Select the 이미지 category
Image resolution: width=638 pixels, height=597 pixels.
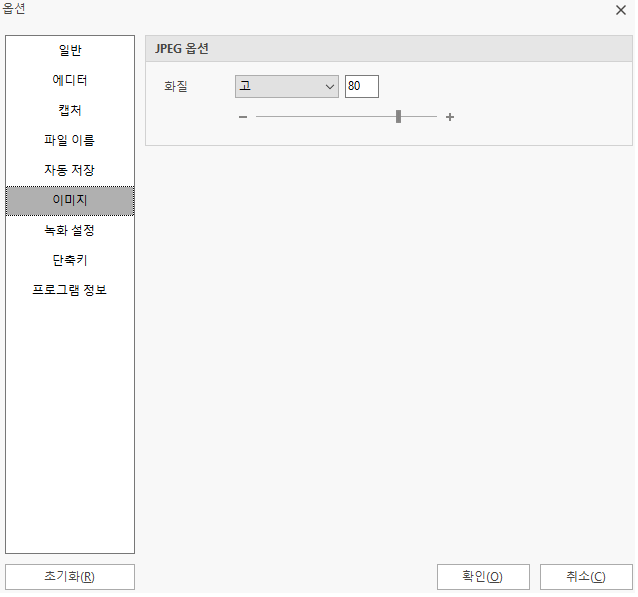pyautogui.click(x=70, y=201)
